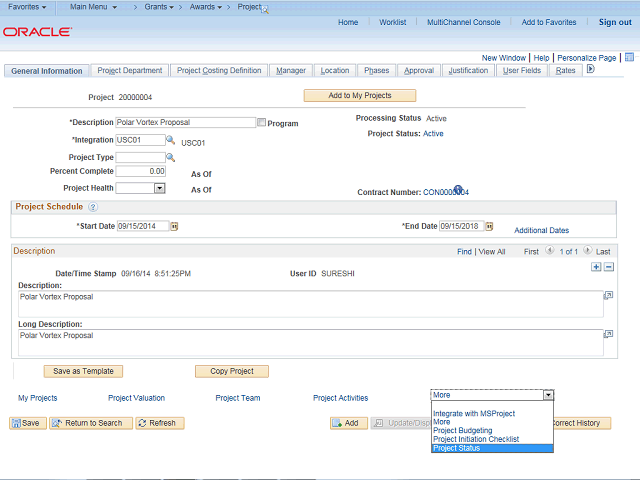The width and height of the screenshot is (640, 480).
Task: Open the Project Type lookup icon
Action: (x=171, y=157)
